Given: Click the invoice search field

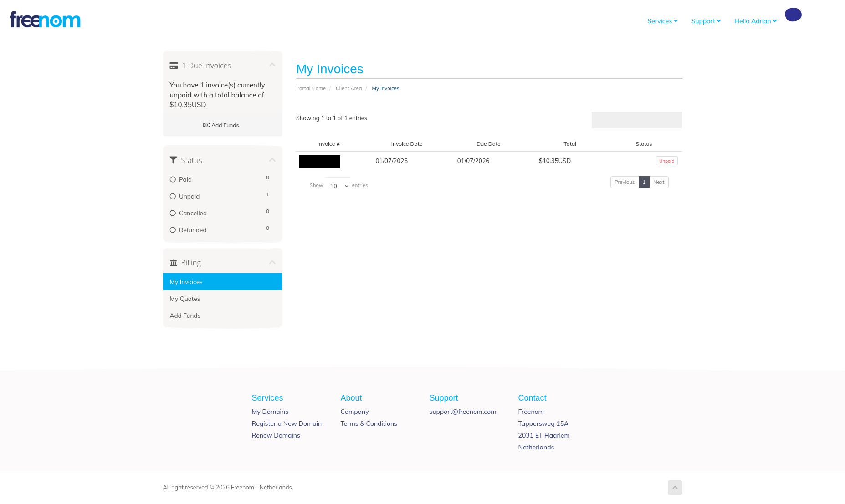Looking at the screenshot, I should coord(636,120).
